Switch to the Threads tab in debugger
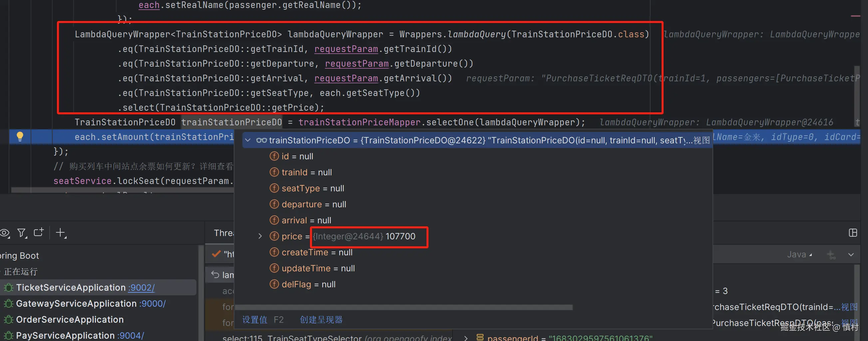The height and width of the screenshot is (341, 868). point(223,233)
